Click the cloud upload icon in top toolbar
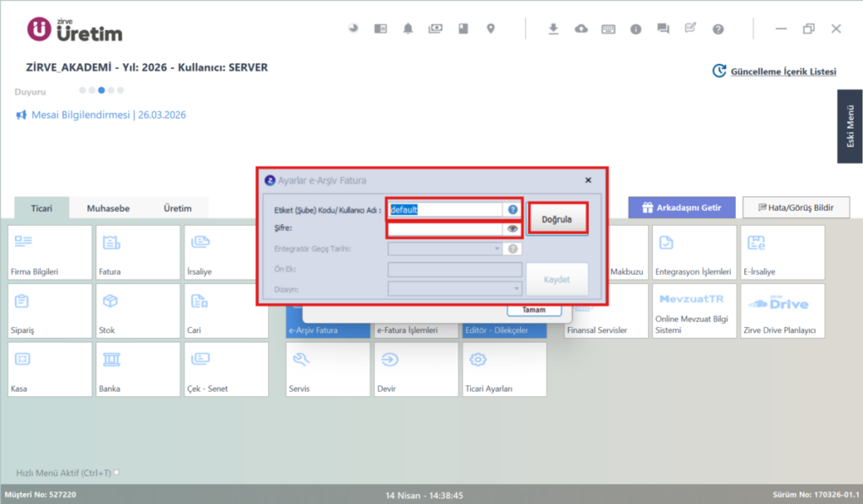Image resolution: width=863 pixels, height=504 pixels. click(582, 29)
